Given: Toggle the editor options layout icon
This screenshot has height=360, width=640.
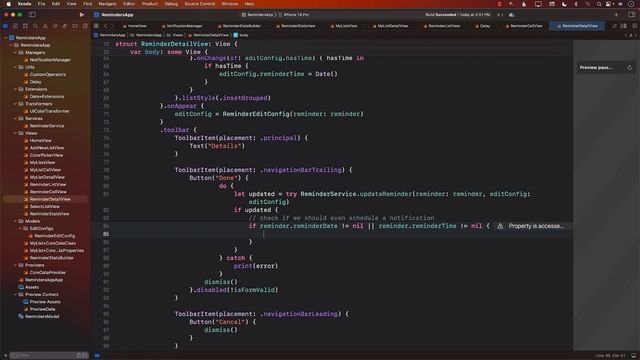Looking at the screenshot, I should pyautogui.click(x=624, y=26).
